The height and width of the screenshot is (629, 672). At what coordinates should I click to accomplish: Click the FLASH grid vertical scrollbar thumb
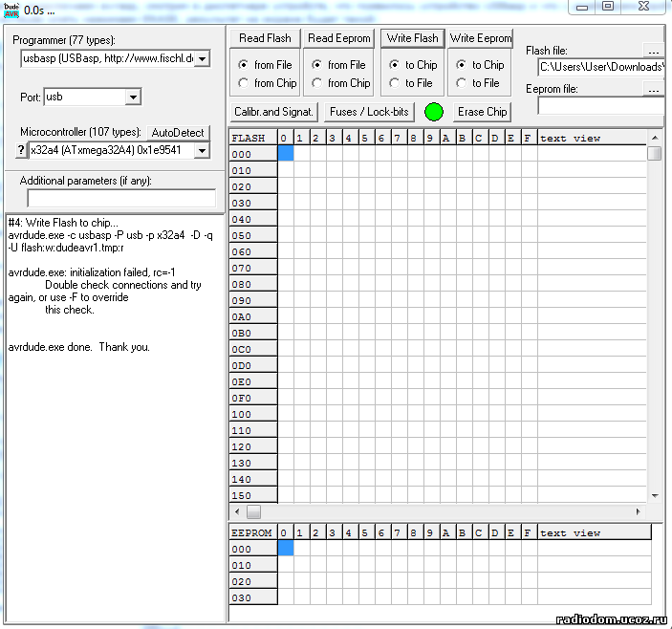point(655,153)
